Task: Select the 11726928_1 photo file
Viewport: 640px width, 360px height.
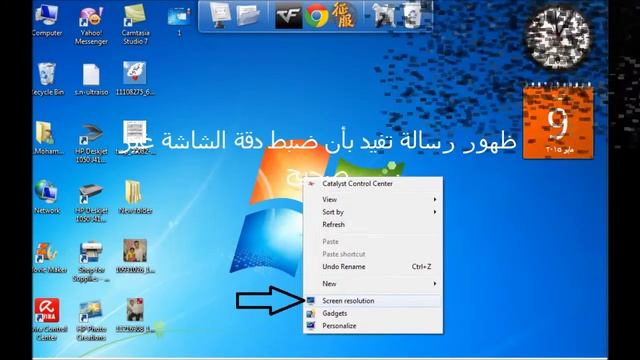Action: point(135,315)
